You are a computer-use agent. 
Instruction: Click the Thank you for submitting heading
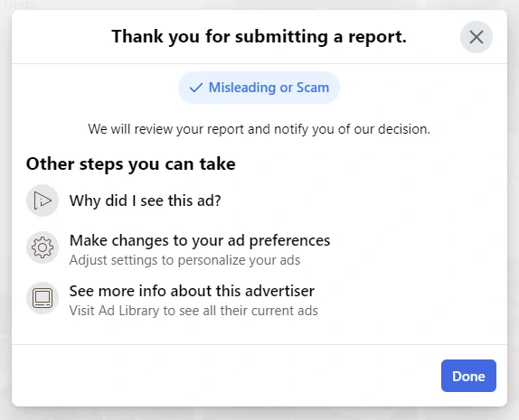pyautogui.click(x=259, y=36)
